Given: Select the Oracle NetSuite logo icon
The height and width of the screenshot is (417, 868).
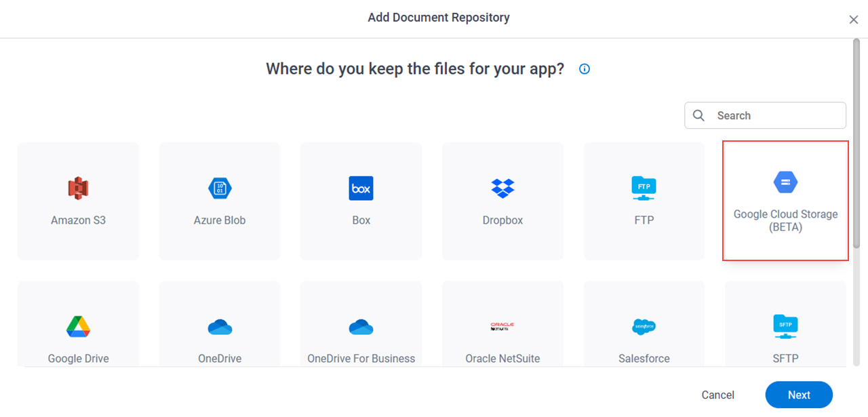Looking at the screenshot, I should (502, 326).
